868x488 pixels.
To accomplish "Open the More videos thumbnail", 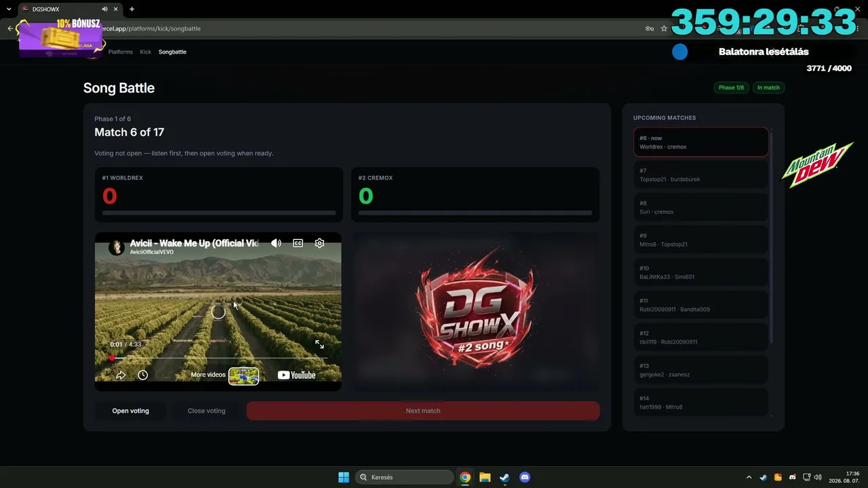I will click(243, 375).
